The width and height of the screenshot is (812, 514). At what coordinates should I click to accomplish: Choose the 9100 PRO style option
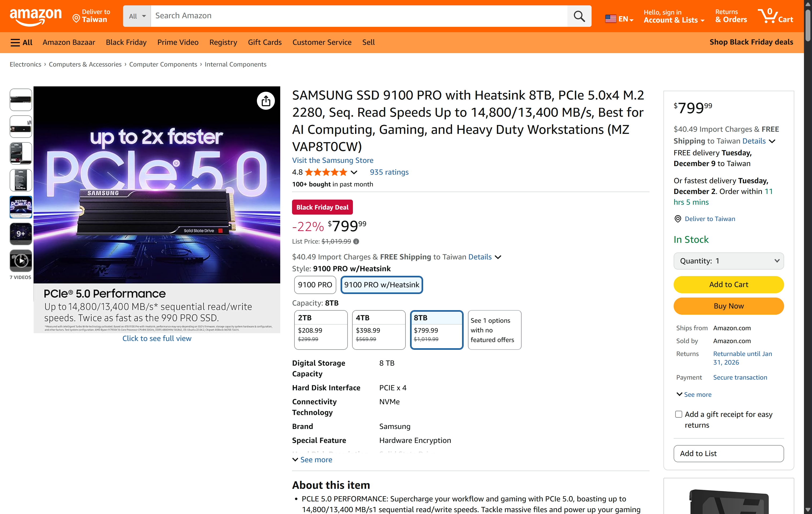315,285
